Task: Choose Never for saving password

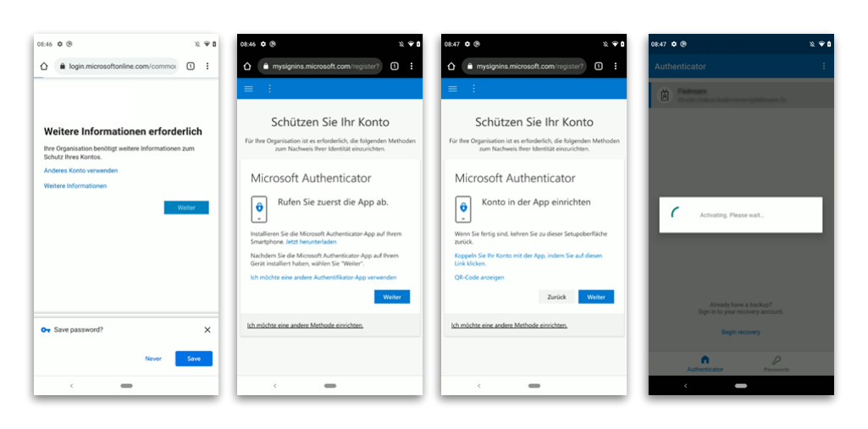Action: (153, 359)
